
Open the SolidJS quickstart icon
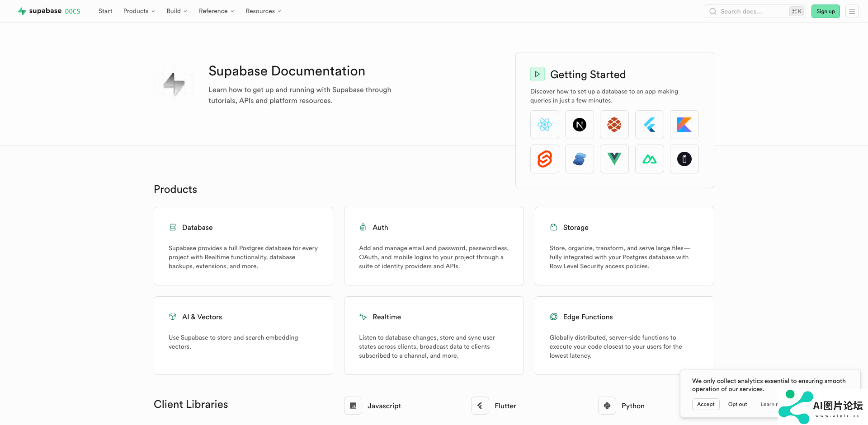(580, 159)
